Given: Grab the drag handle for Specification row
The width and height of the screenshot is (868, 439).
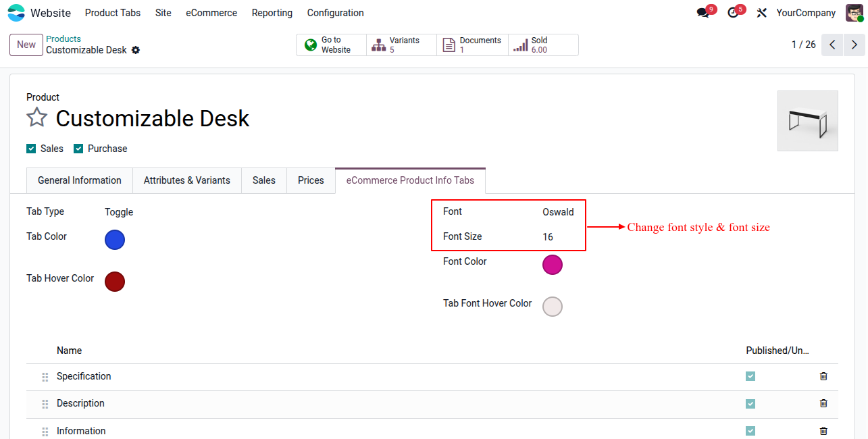Looking at the screenshot, I should coord(45,377).
